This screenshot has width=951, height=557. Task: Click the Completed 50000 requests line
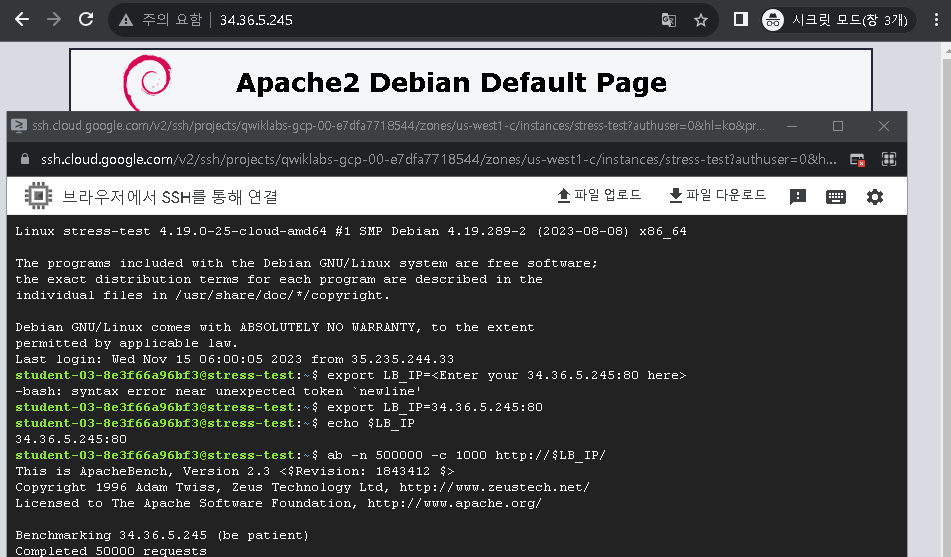(x=111, y=550)
